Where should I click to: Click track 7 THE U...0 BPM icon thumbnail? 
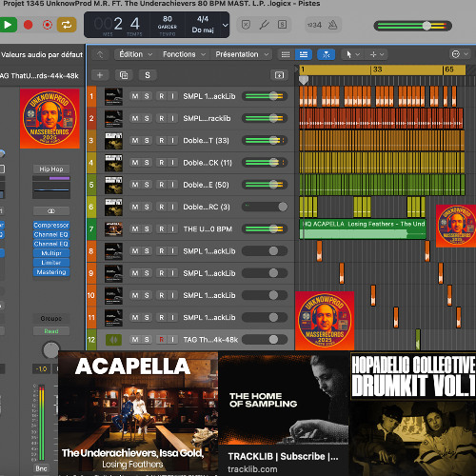(113, 229)
